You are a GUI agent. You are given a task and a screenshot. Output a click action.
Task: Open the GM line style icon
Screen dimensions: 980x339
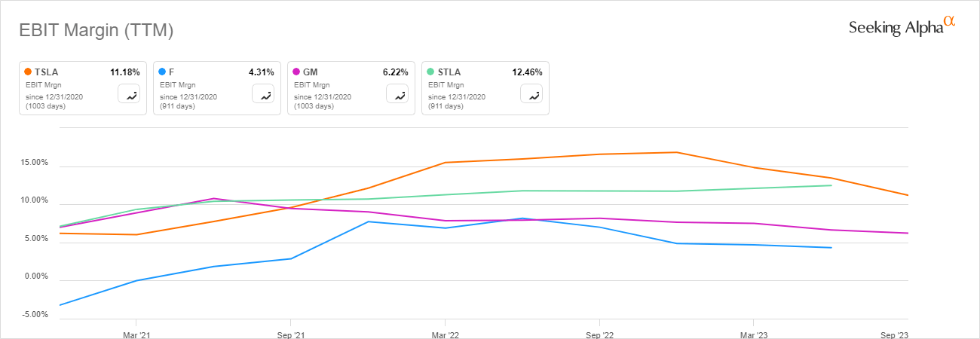click(x=397, y=94)
